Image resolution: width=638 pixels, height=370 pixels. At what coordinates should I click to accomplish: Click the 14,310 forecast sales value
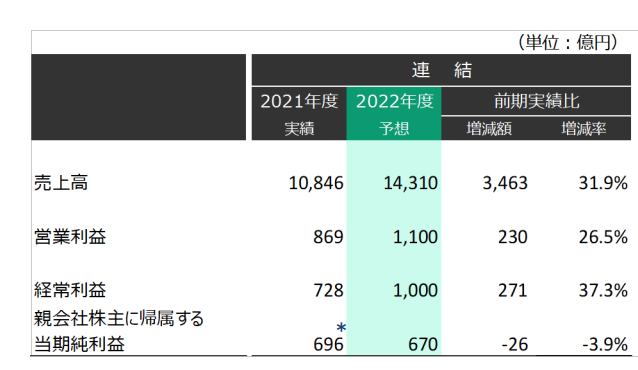pyautogui.click(x=411, y=183)
